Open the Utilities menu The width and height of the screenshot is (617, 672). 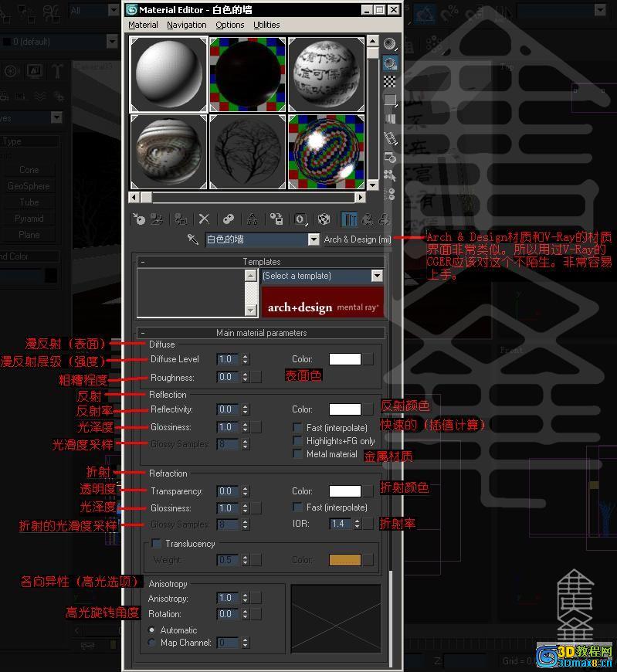click(x=266, y=25)
